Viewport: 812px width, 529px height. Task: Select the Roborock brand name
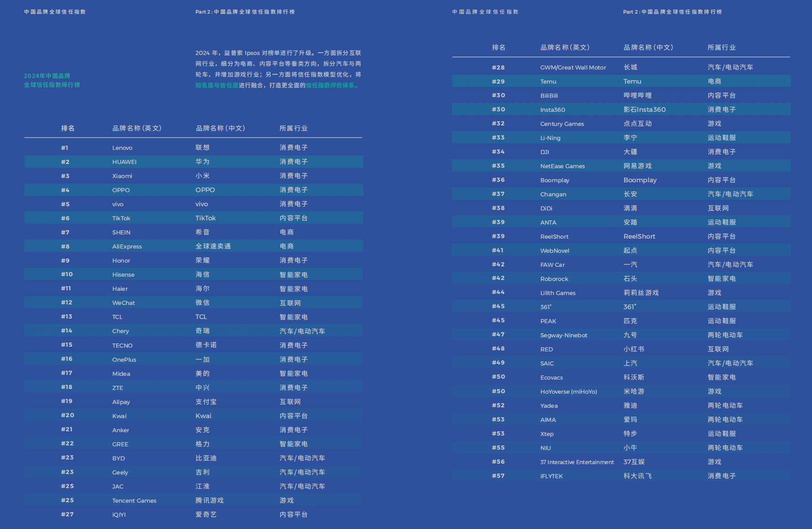click(554, 279)
